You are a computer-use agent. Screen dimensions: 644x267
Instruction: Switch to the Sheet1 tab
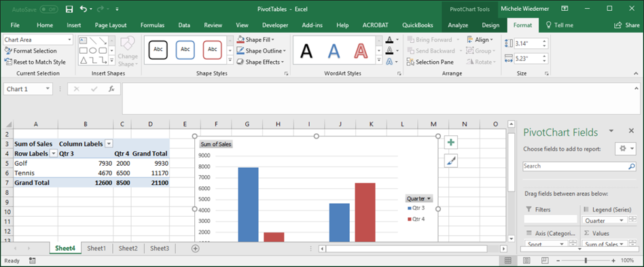tap(96, 249)
